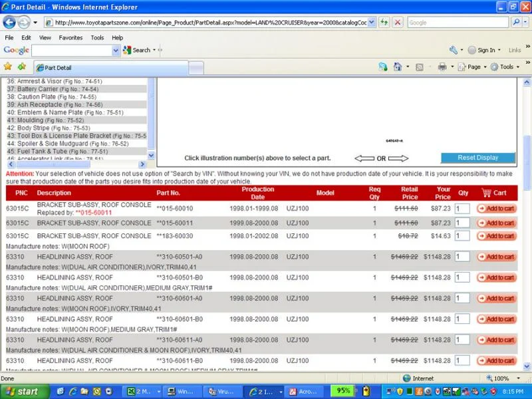Open the Page menu dropdown
The height and width of the screenshot is (399, 532).
(x=472, y=67)
